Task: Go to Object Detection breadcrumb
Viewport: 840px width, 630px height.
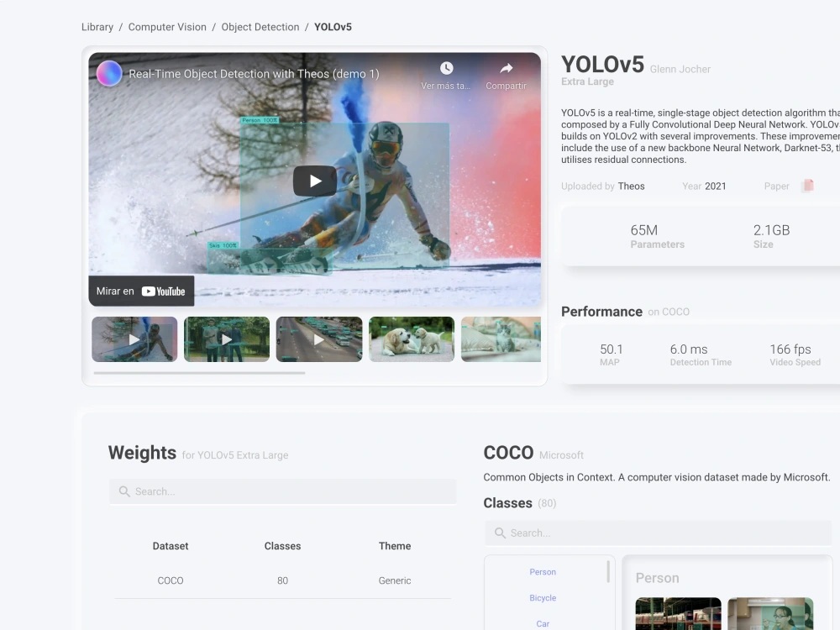Action: pyautogui.click(x=260, y=27)
